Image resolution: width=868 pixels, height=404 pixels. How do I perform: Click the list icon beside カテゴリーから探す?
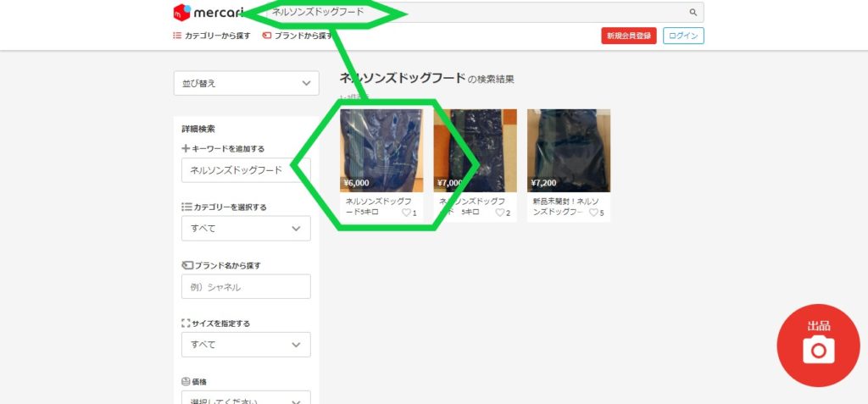177,36
